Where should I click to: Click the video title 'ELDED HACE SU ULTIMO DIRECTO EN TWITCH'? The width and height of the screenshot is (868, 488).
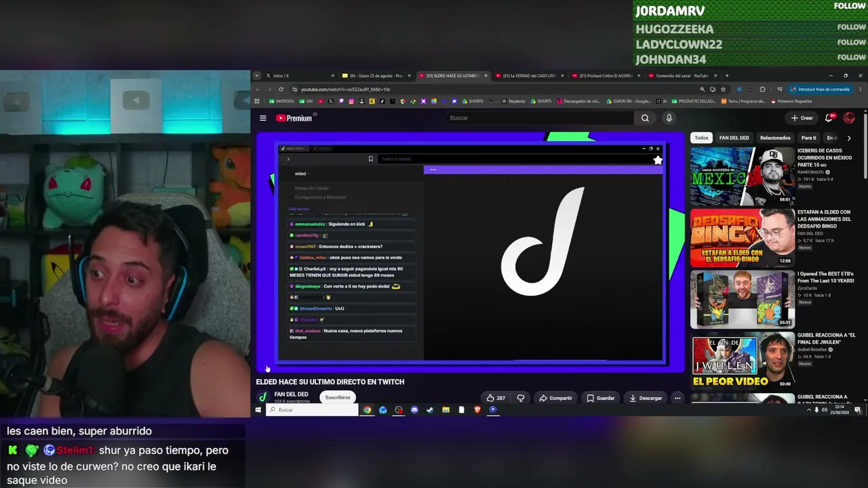[x=330, y=382]
